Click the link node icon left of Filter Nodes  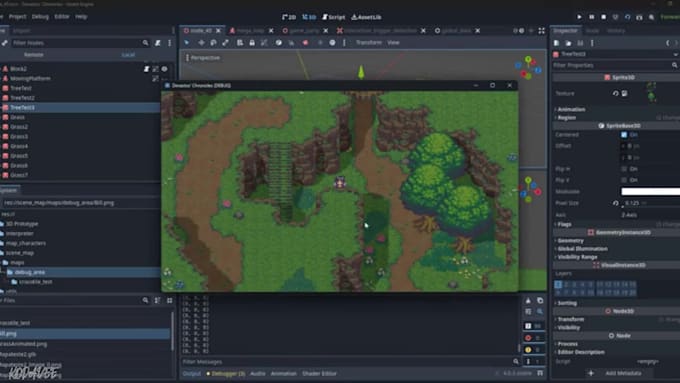coord(4,43)
